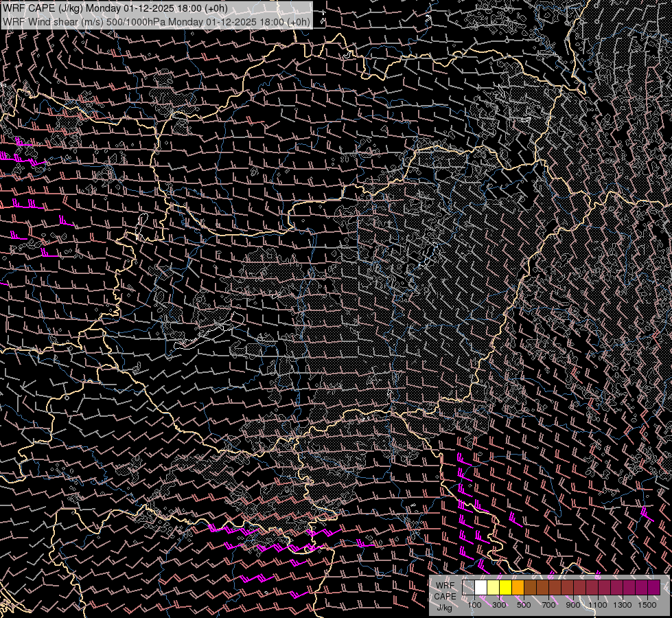672x618 pixels.
Task: Select the transparent legend swatch below 100
Action: 468,587
